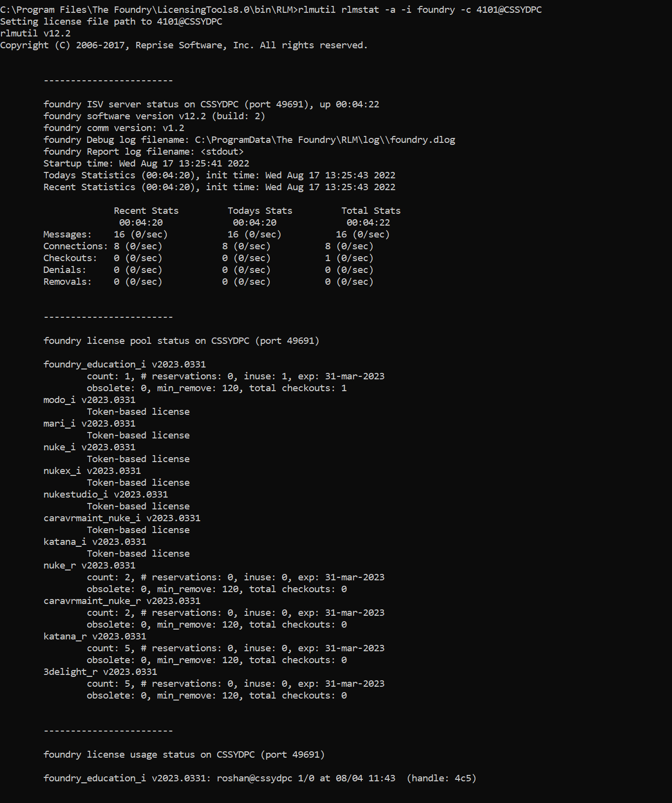Click the 'Checkouts:' row label
Screen dimensions: 672x803
70,258
